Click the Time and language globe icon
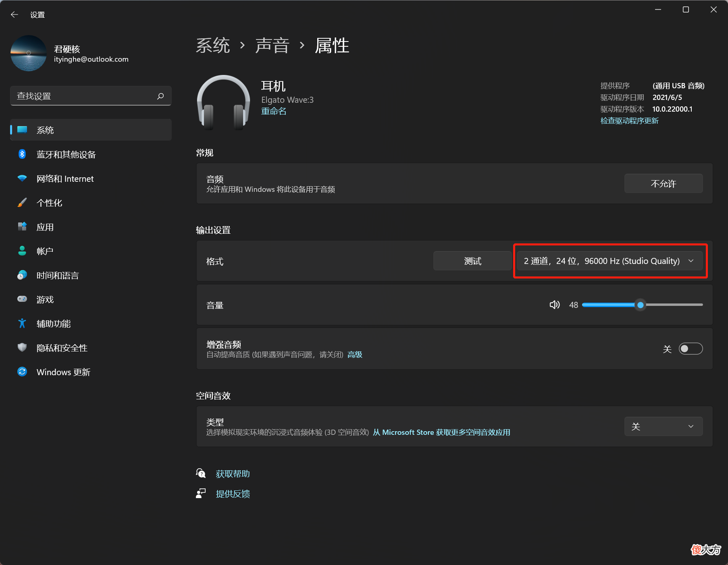The width and height of the screenshot is (728, 565). [22, 275]
